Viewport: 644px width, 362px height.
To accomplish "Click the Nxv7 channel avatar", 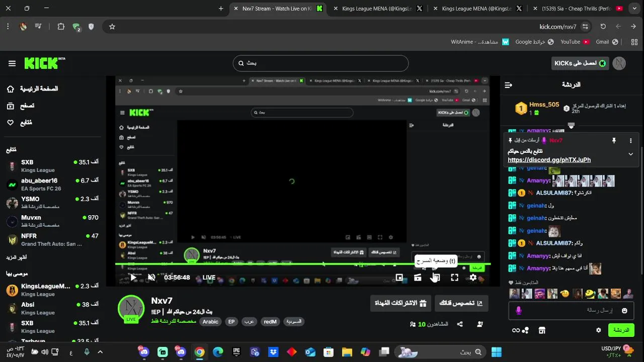I will pos(131,308).
